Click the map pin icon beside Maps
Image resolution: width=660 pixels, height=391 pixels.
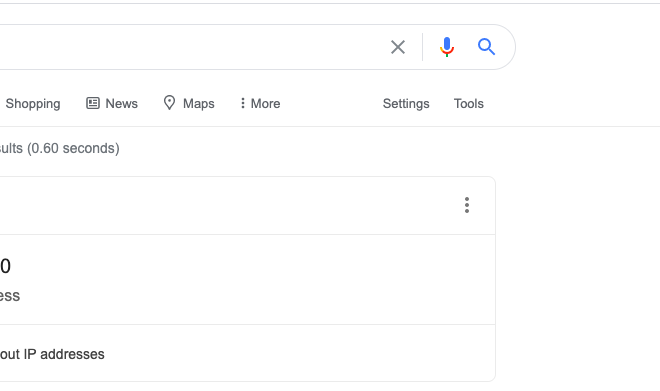click(169, 103)
